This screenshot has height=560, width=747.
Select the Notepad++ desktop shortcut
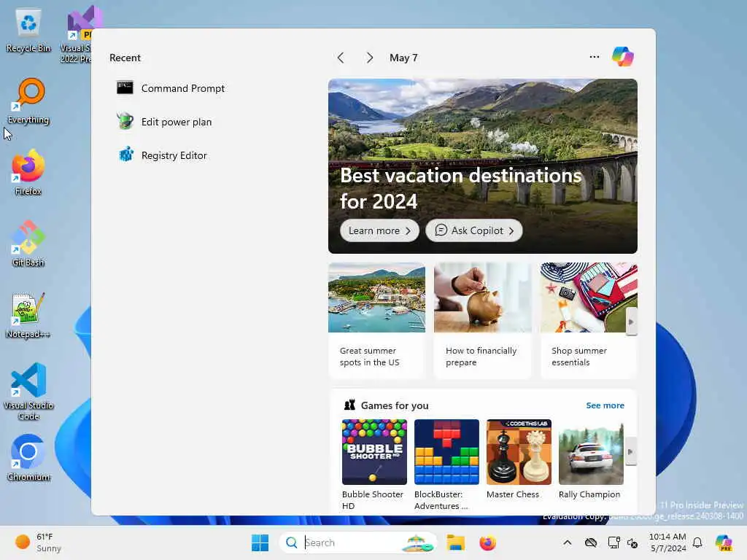point(28,315)
